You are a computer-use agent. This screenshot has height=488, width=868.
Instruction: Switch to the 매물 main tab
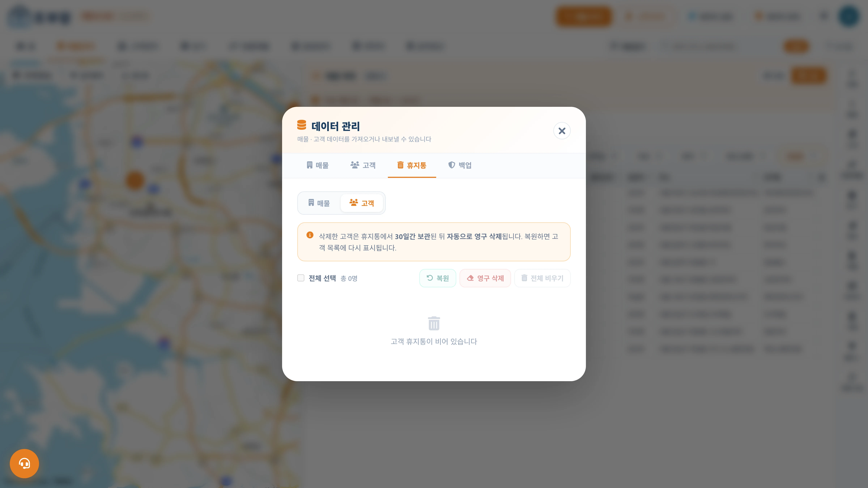pos(317,165)
